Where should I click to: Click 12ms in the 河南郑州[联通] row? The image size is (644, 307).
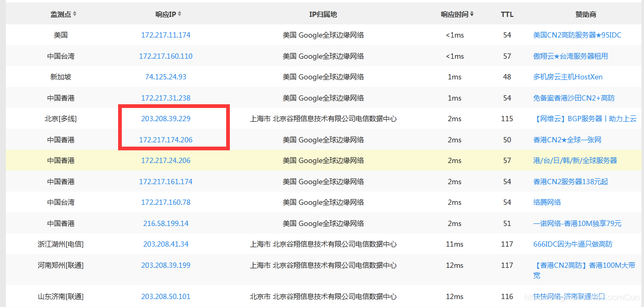(454, 265)
